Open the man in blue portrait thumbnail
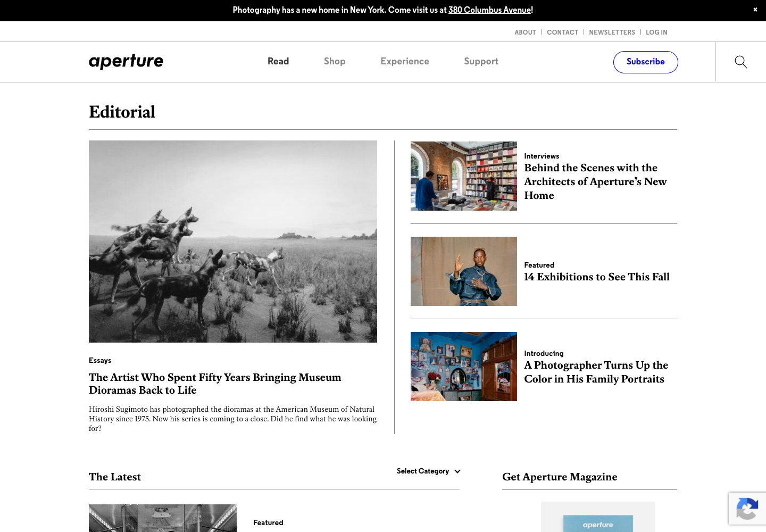The height and width of the screenshot is (532, 766). [x=464, y=271]
